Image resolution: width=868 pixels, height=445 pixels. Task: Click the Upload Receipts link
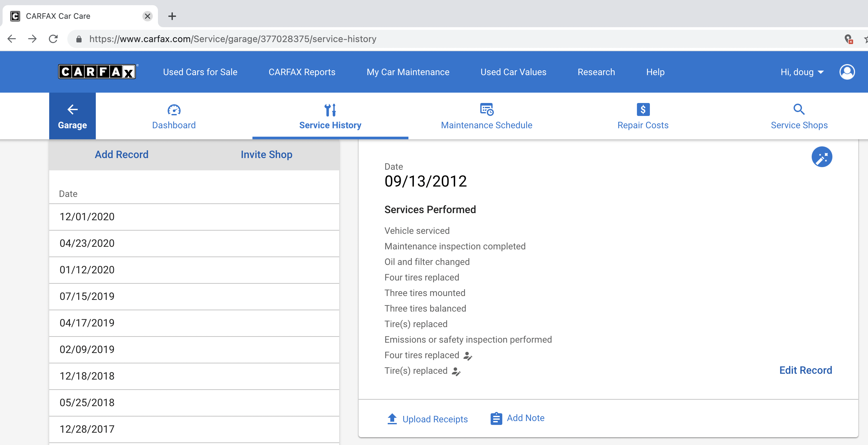point(435,419)
